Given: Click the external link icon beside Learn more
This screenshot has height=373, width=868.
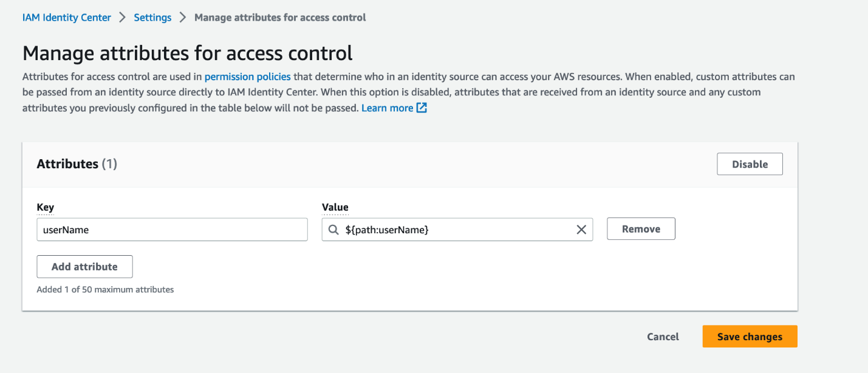Looking at the screenshot, I should click(x=422, y=108).
